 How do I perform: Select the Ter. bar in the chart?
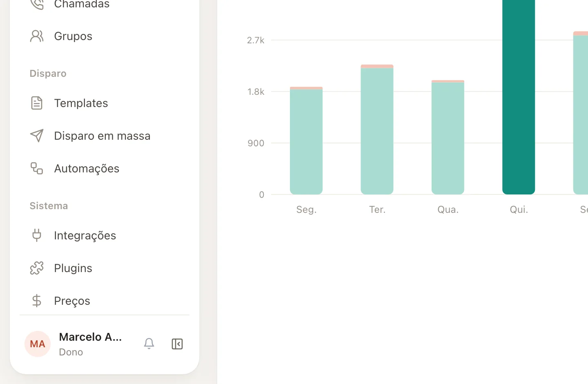[377, 129]
